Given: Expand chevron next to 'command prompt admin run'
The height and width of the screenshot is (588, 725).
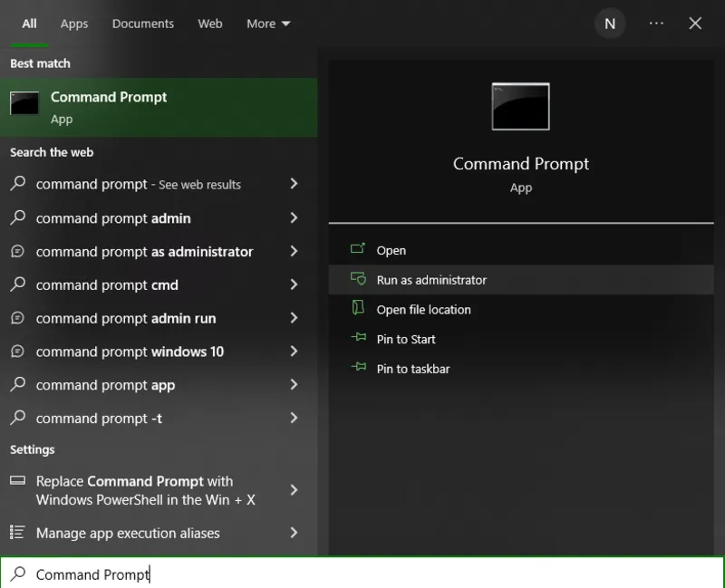Looking at the screenshot, I should point(294,318).
